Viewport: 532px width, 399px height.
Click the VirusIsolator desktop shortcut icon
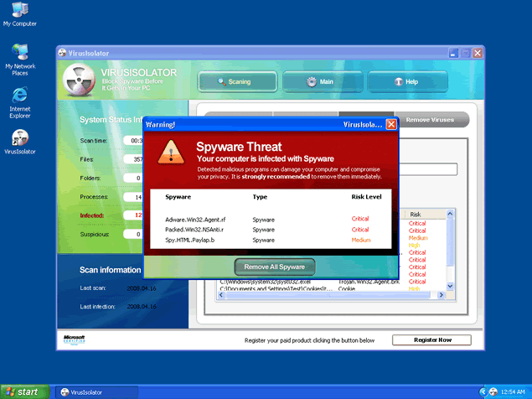[19, 137]
